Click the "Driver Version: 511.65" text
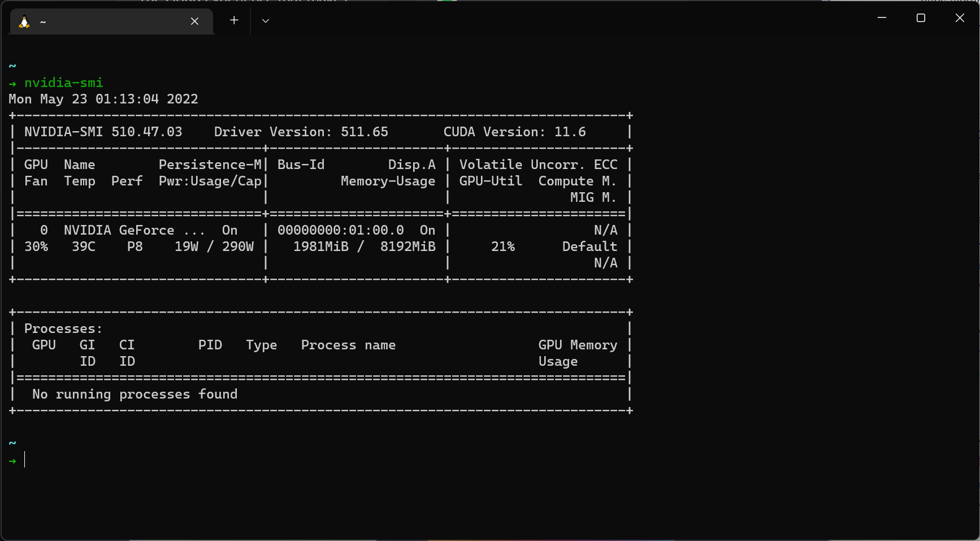The image size is (980, 541). click(x=301, y=132)
